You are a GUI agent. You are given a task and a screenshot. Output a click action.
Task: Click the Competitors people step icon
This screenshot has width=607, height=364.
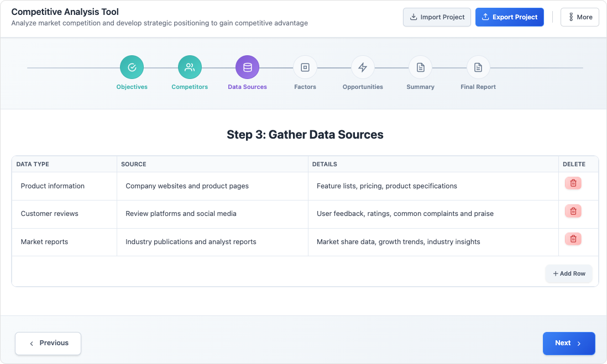coord(190,67)
